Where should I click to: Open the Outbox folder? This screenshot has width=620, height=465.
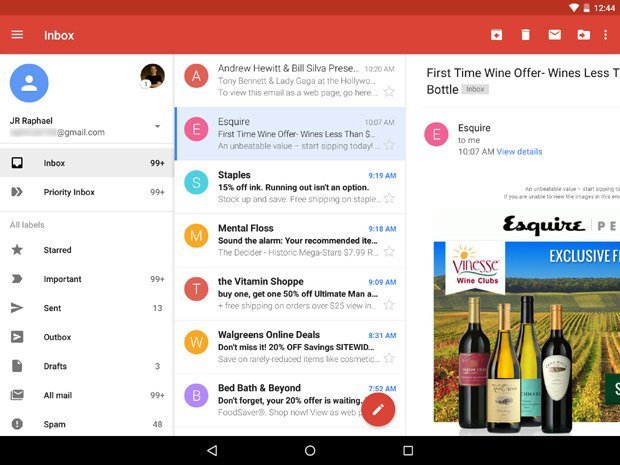coord(87,337)
